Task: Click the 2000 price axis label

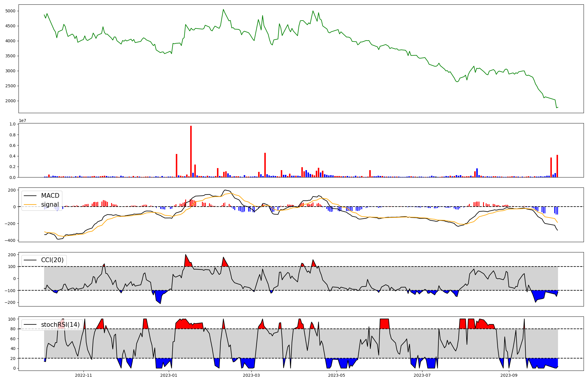Action: point(10,101)
